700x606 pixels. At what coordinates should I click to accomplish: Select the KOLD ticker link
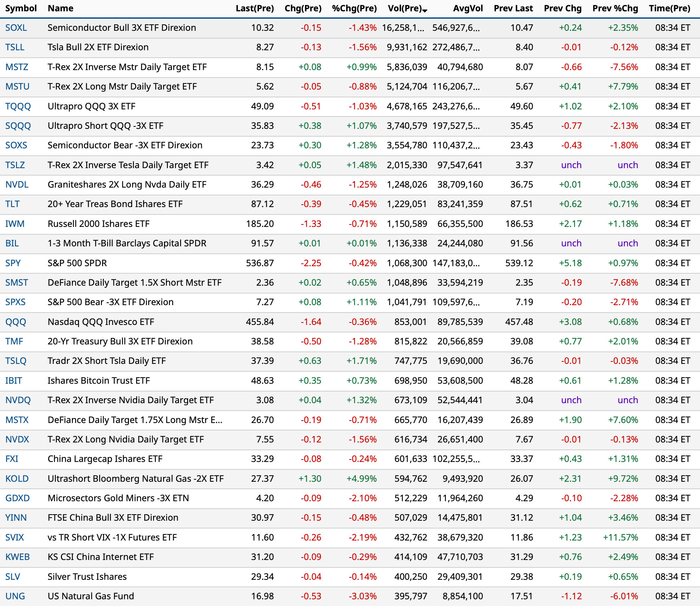pos(17,479)
